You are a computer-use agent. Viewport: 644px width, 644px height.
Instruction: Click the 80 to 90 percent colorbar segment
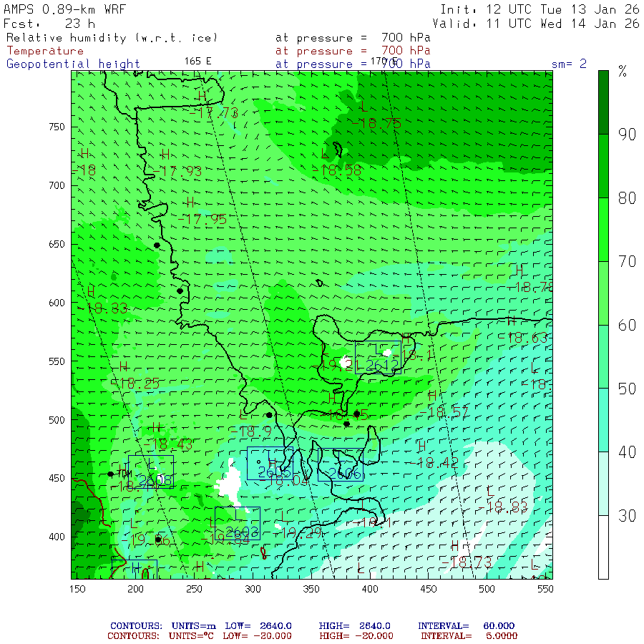603,166
